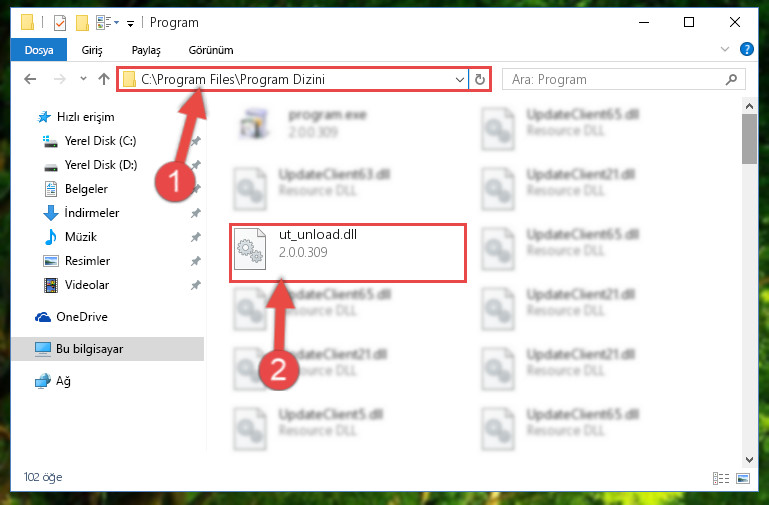Unpin Videolar using its pin icon
Screen dimensions: 769x505
tap(196, 285)
